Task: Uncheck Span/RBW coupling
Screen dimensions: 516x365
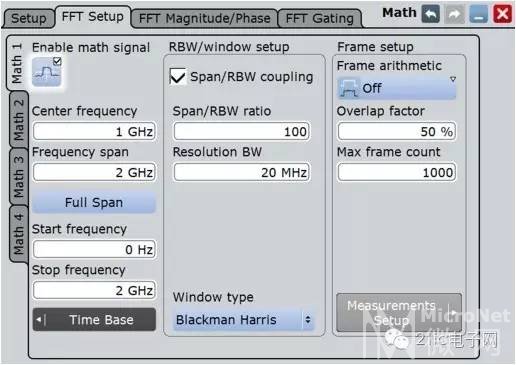Action: [177, 76]
